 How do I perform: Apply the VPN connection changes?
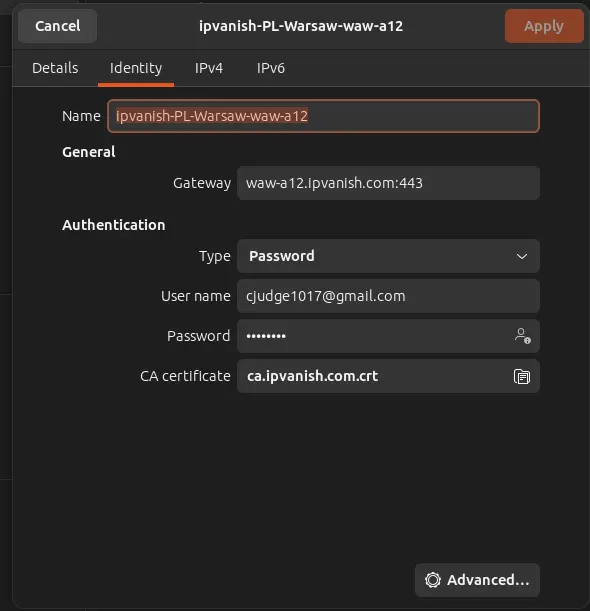(x=544, y=26)
